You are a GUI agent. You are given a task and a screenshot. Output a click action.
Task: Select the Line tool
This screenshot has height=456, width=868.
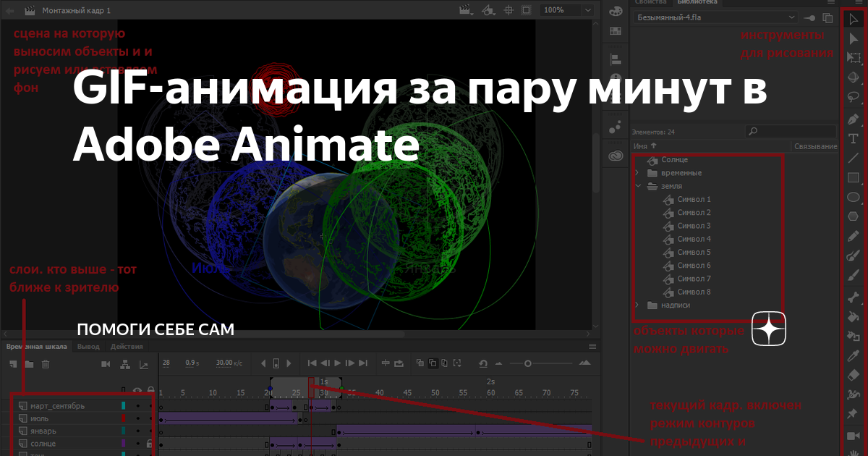pos(853,158)
